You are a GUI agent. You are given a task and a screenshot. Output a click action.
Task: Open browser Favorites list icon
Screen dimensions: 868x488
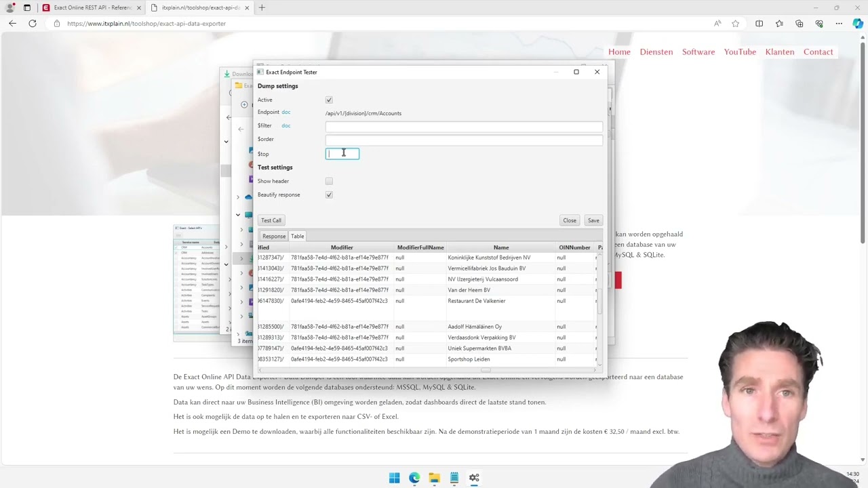click(779, 23)
